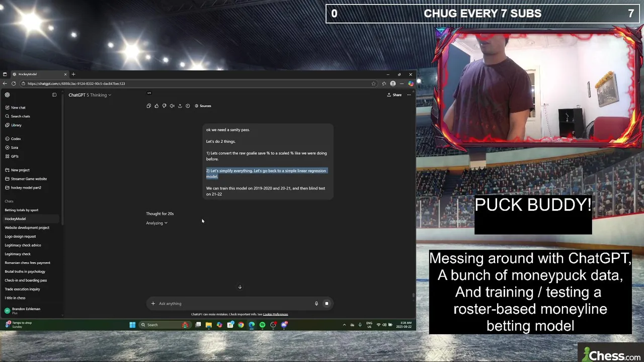Screen dimensions: 644x362
Task: Open the Copilot sidebar icon
Action: click(411, 83)
